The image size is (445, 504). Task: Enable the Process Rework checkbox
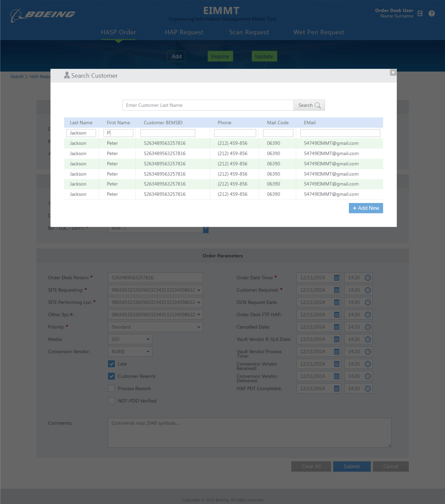(x=111, y=389)
